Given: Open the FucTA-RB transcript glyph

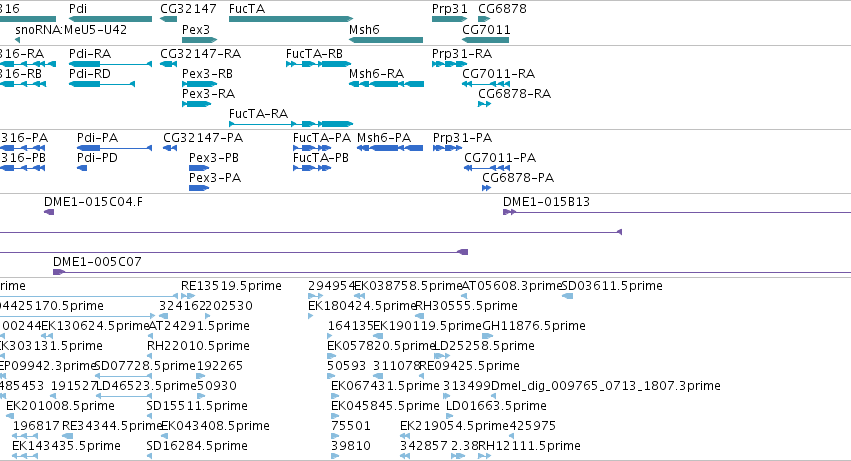Looking at the screenshot, I should [319, 64].
